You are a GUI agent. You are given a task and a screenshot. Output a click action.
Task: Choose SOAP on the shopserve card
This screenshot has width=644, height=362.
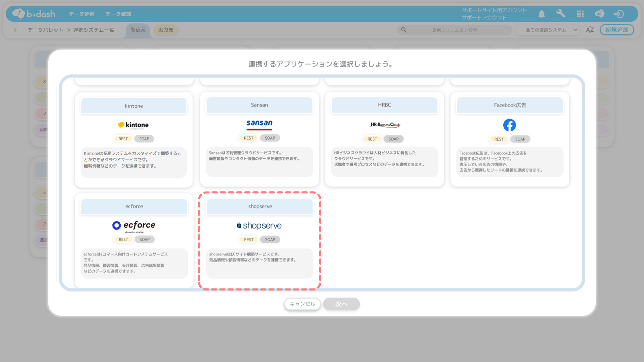270,239
